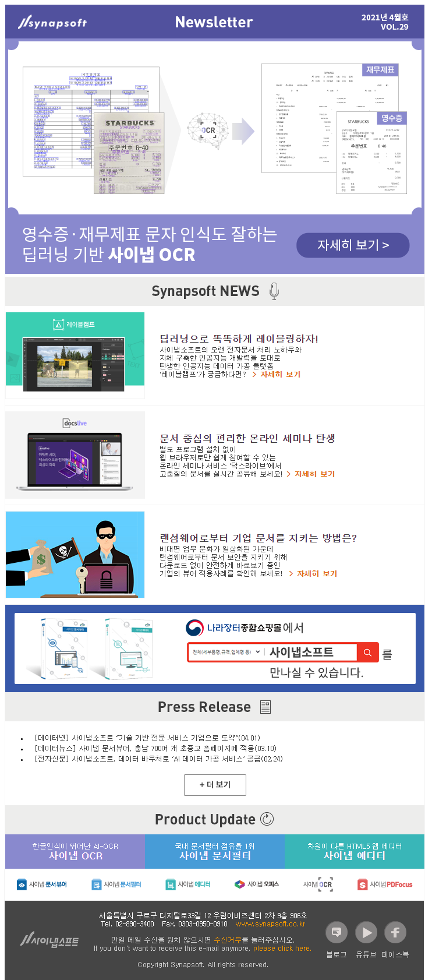This screenshot has height=980, width=425.
Task: Open www.synapsoft.co.kr link in footer
Action: coord(270,924)
